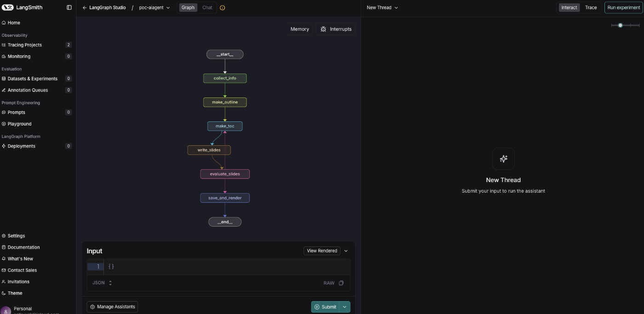Click the Prompts icon
Screen dimensions: 644x314
pyautogui.click(x=4, y=112)
